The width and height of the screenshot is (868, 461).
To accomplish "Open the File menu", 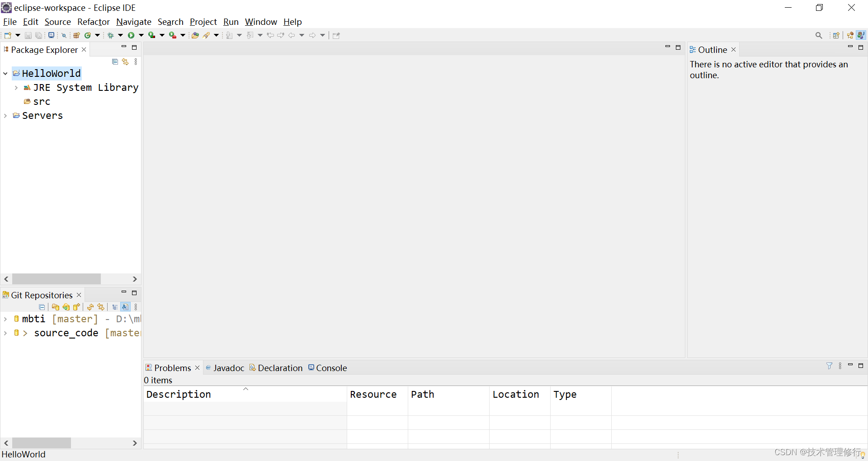I will [9, 22].
